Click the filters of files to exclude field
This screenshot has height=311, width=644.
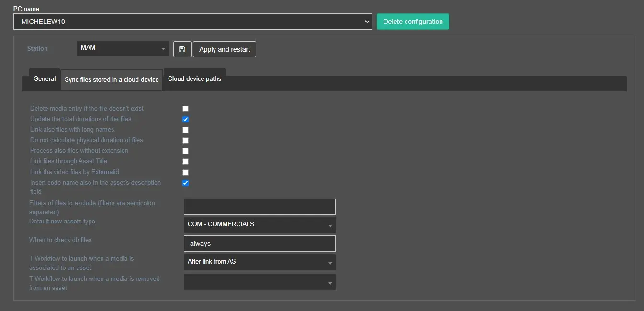[260, 207]
